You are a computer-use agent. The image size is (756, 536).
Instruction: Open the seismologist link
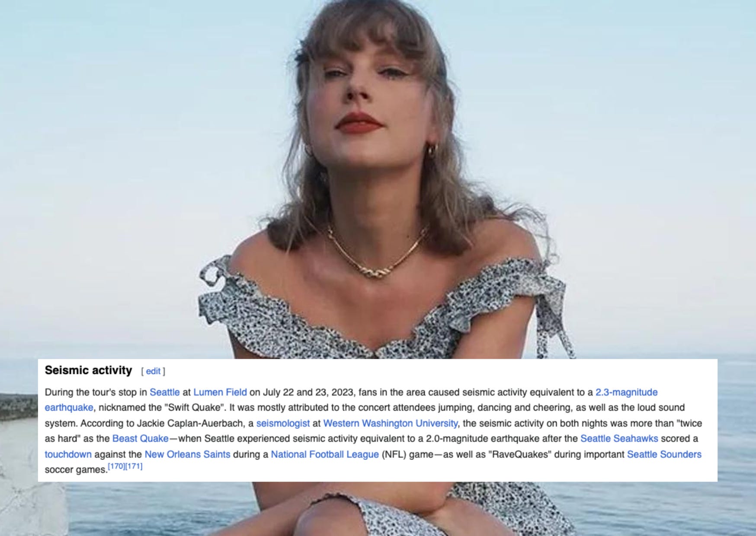coord(283,423)
